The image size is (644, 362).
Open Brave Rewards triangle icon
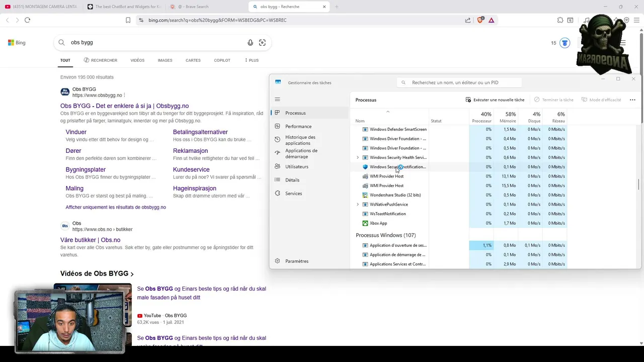491,20
